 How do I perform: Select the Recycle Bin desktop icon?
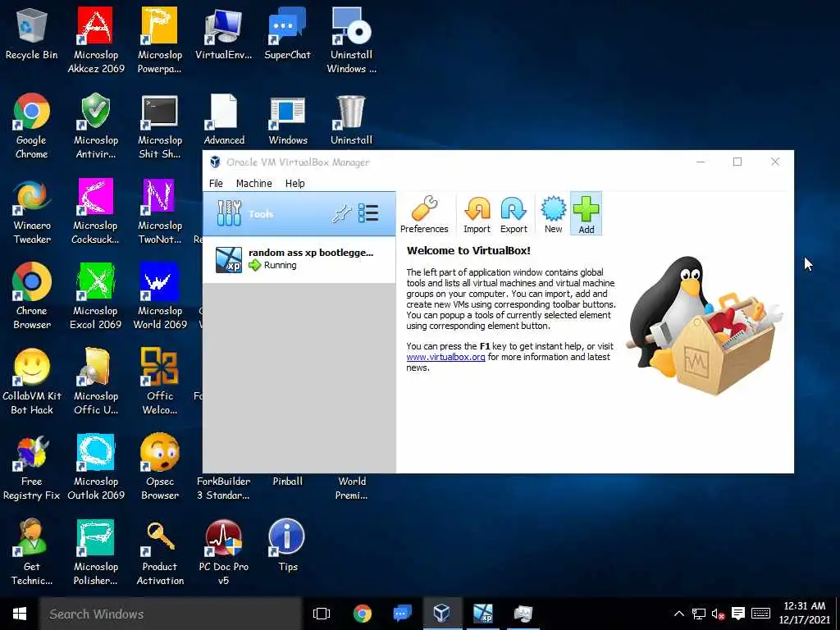[32, 34]
